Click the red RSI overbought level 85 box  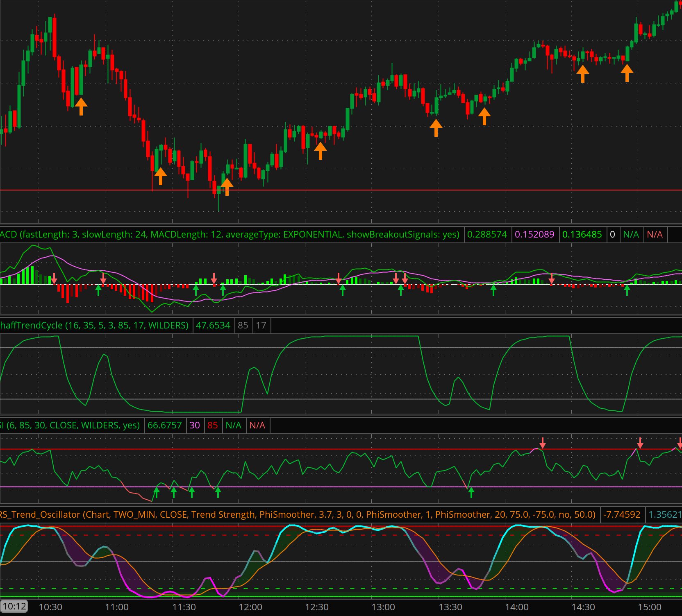click(x=212, y=425)
